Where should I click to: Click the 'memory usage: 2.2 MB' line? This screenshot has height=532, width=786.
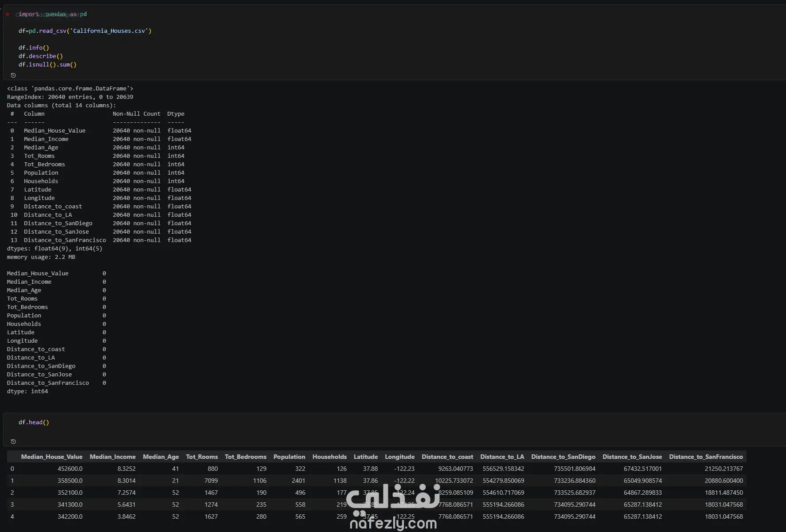click(41, 257)
